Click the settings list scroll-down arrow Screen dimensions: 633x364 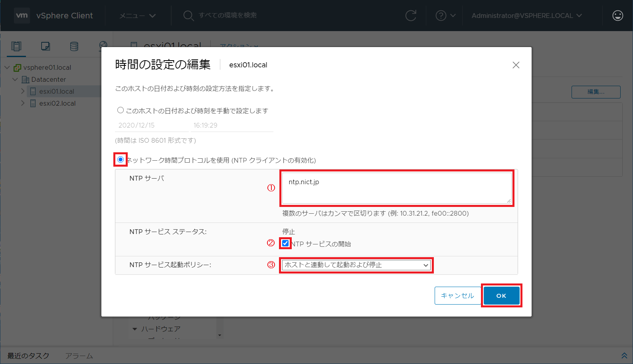pyautogui.click(x=220, y=335)
